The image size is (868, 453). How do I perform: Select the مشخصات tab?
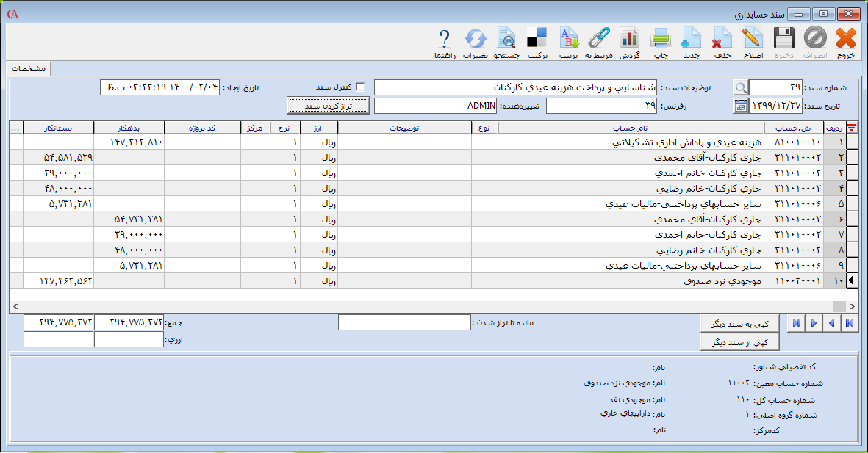point(30,68)
